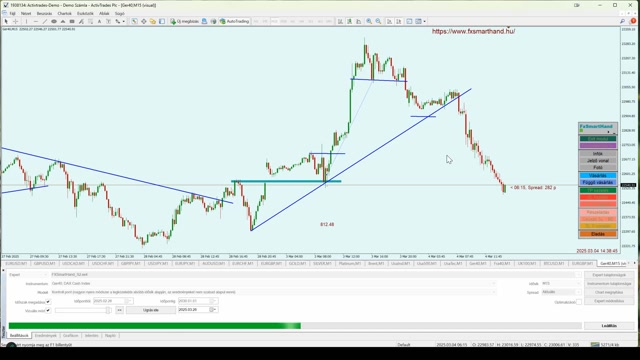The height and width of the screenshot is (360, 640).
Task: Enable the Optimalizáció checkbox
Action: tap(579, 302)
